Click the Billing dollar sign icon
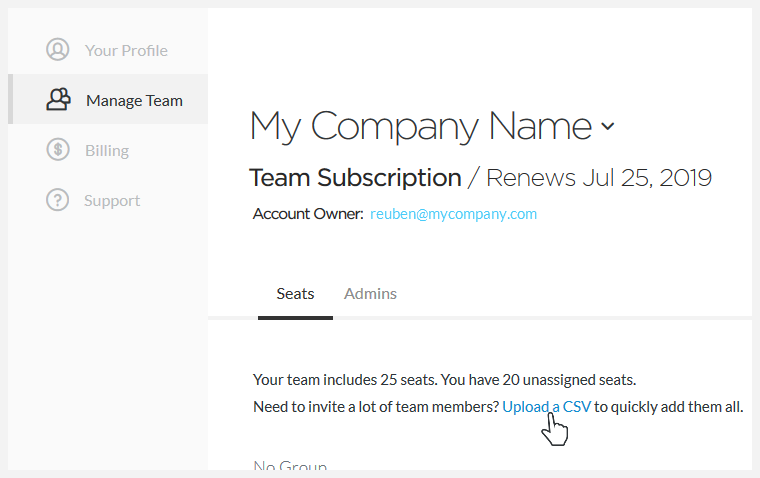The height and width of the screenshot is (478, 760). [x=58, y=149]
